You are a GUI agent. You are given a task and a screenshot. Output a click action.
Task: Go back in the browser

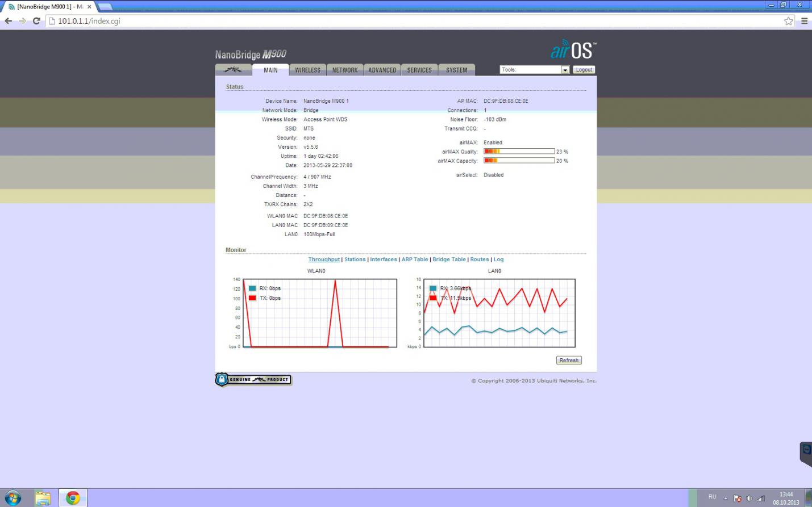[x=9, y=21]
